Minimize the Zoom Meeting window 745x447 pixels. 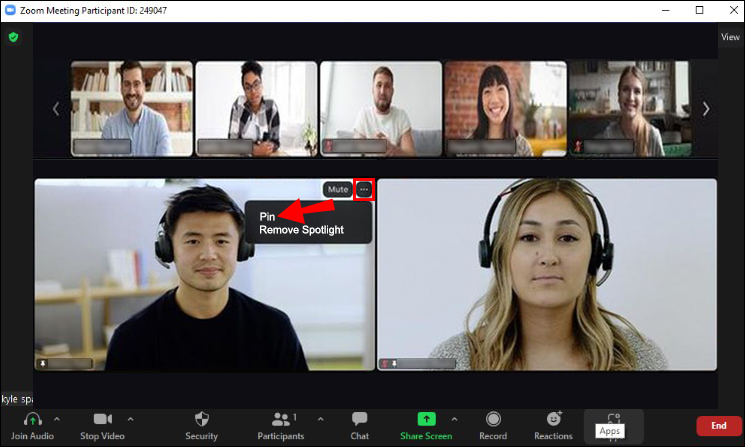pos(666,10)
